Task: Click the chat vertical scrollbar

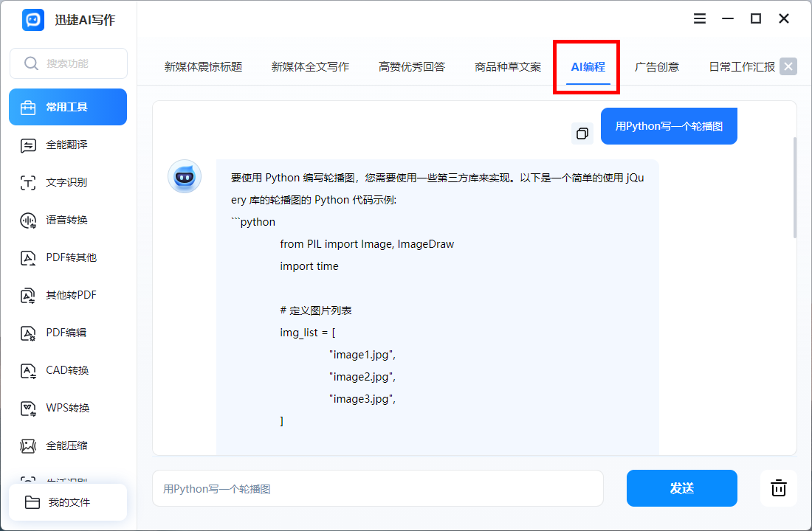Action: pos(795,187)
